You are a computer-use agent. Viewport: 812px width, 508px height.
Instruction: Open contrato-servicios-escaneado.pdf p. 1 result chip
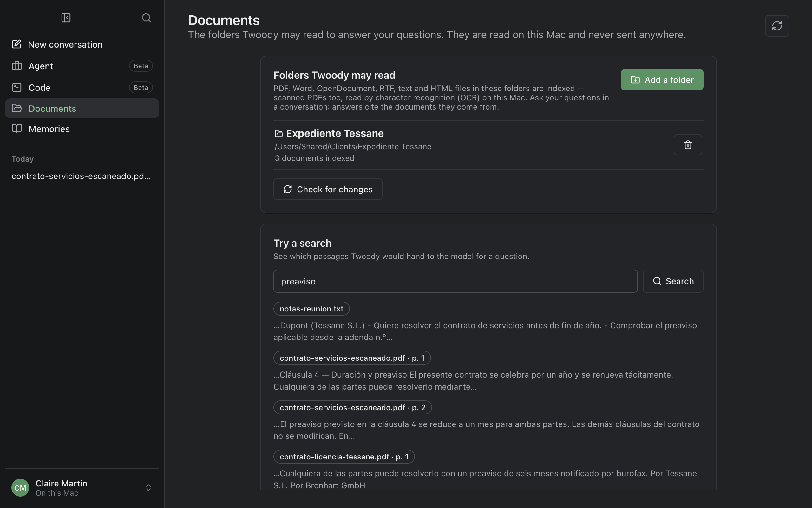(352, 358)
